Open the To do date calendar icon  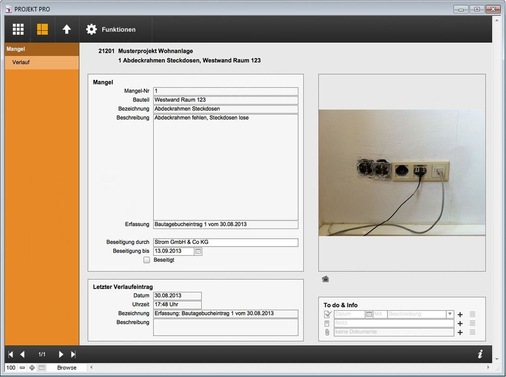pos(369,314)
